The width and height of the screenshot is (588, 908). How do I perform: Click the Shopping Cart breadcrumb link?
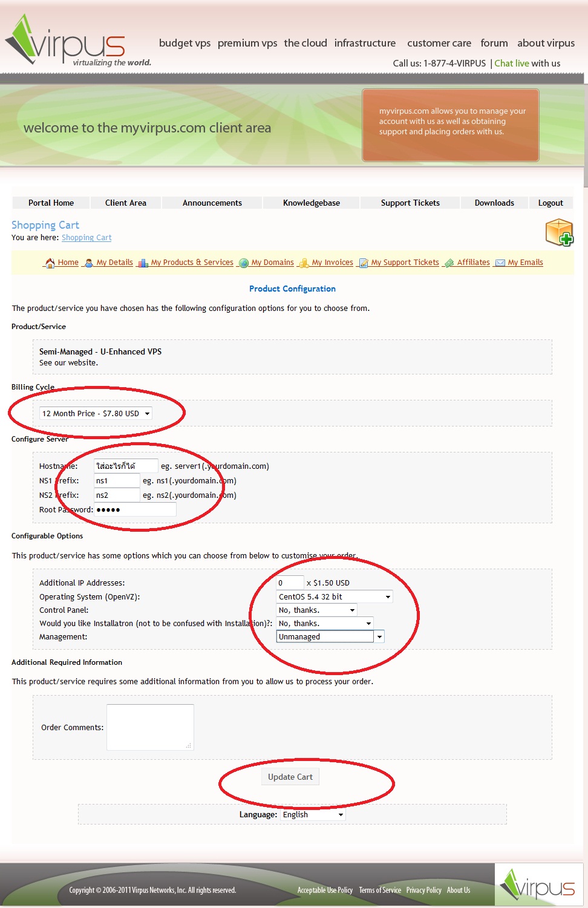(x=87, y=238)
